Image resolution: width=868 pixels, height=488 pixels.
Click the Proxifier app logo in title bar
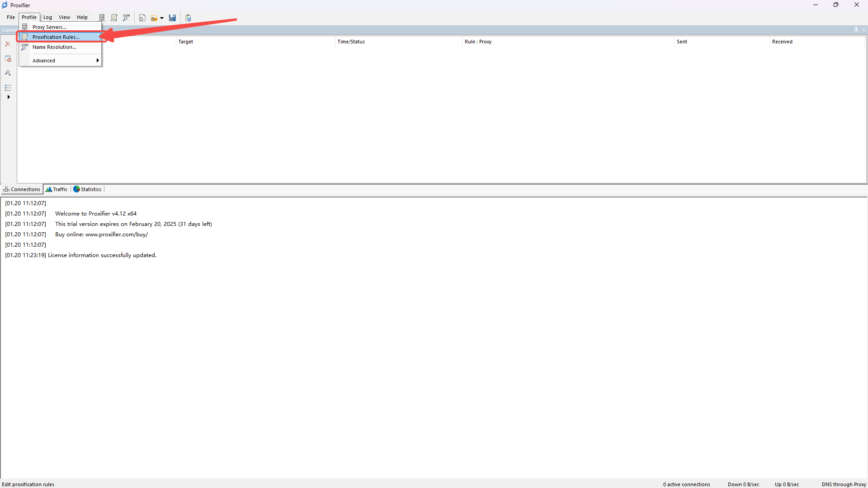(5, 5)
